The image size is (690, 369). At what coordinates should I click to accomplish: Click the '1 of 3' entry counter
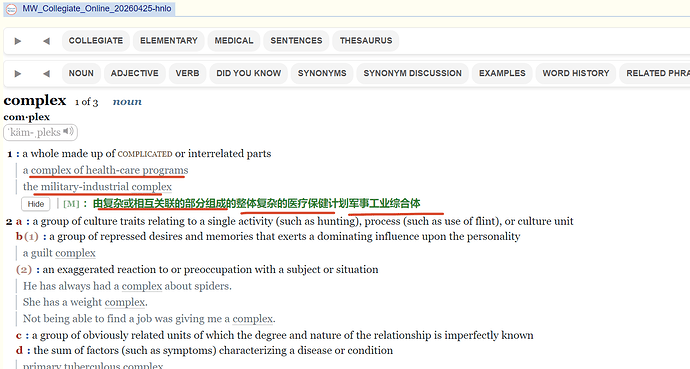click(86, 102)
